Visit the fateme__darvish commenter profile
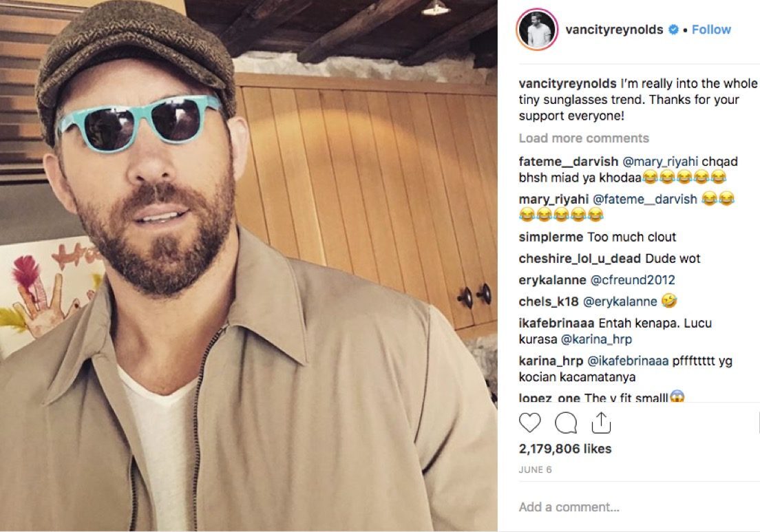This screenshot has width=760, height=532. point(560,162)
